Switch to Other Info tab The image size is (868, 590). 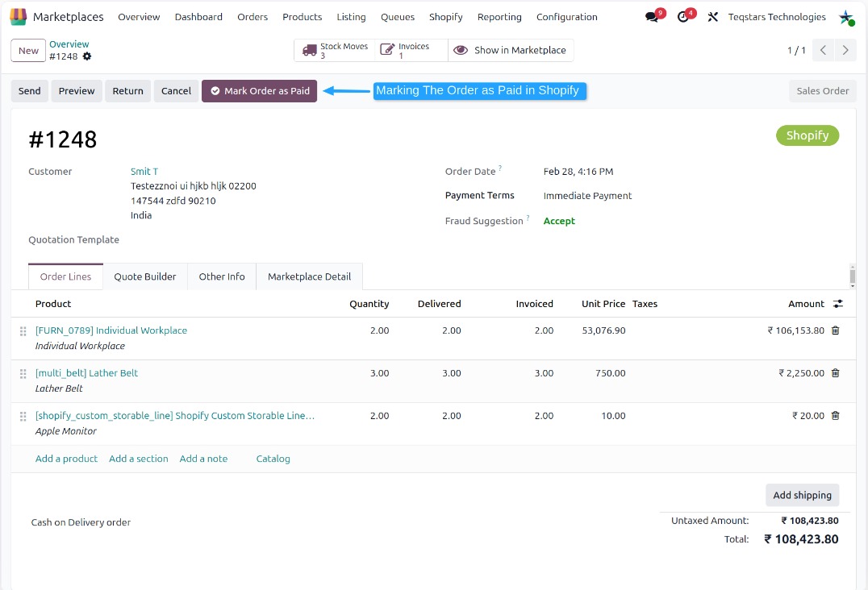click(221, 276)
